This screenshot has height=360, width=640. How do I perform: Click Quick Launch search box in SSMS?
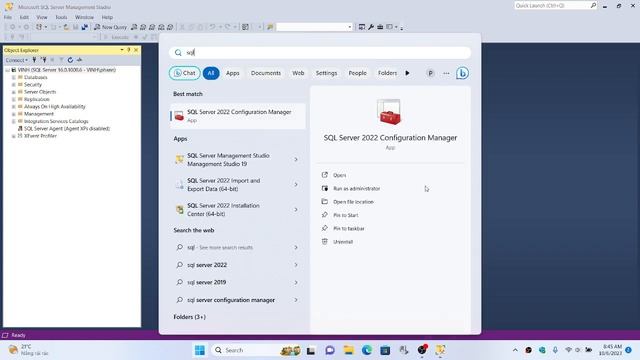point(555,5)
